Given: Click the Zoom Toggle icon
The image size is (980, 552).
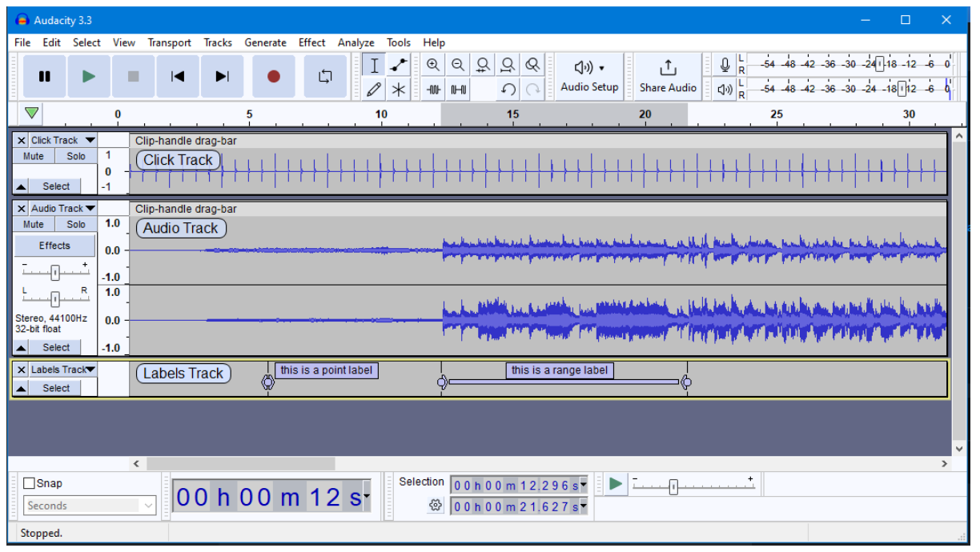Looking at the screenshot, I should (532, 66).
